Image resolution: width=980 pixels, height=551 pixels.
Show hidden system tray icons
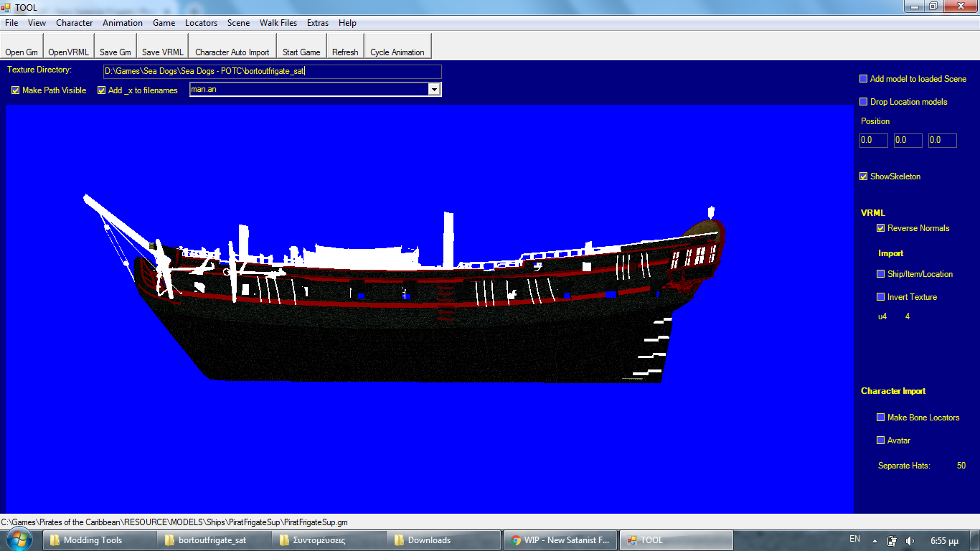pyautogui.click(x=875, y=541)
